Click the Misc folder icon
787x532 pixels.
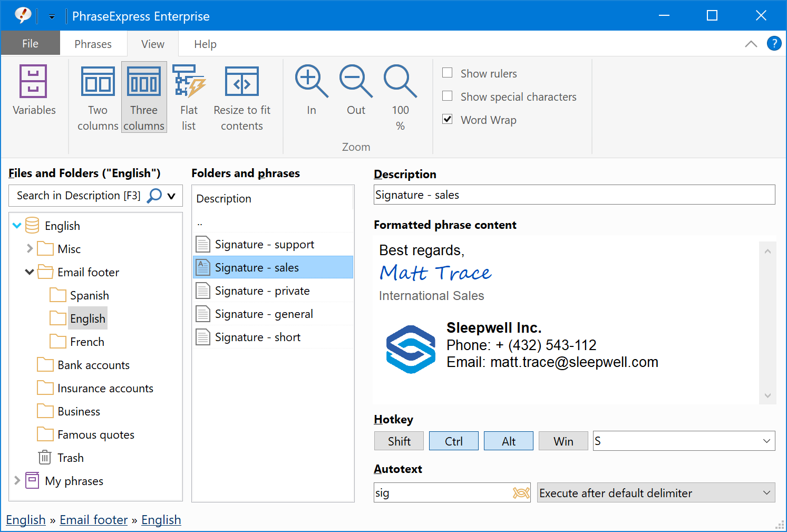click(45, 248)
